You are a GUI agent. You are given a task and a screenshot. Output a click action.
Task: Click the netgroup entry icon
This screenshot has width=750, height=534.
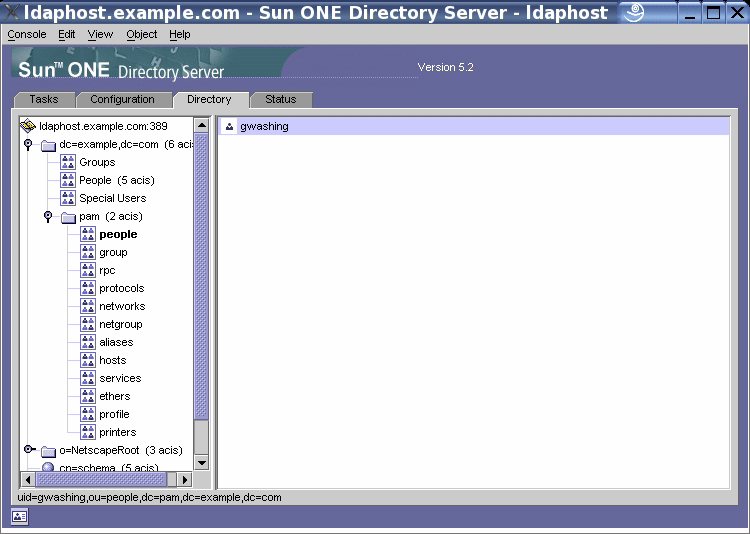[x=88, y=324]
